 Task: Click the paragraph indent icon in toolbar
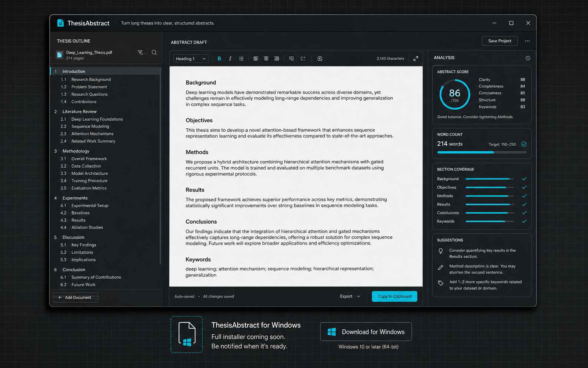point(291,59)
